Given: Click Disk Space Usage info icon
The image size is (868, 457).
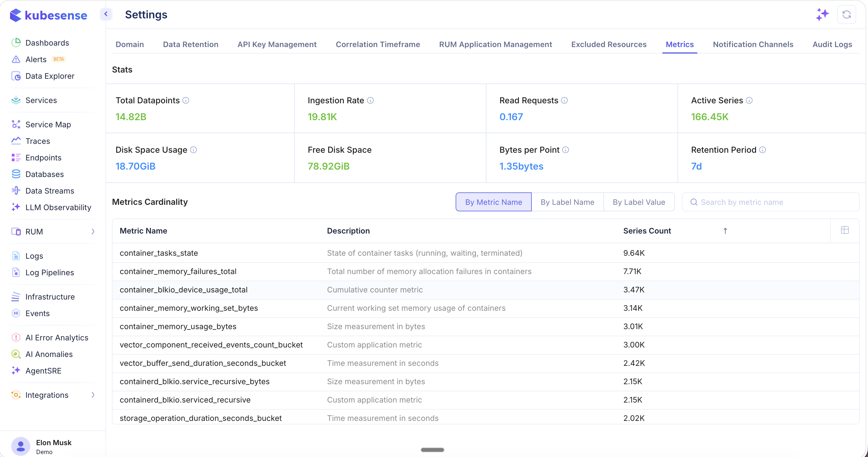Looking at the screenshot, I should click(x=193, y=149).
